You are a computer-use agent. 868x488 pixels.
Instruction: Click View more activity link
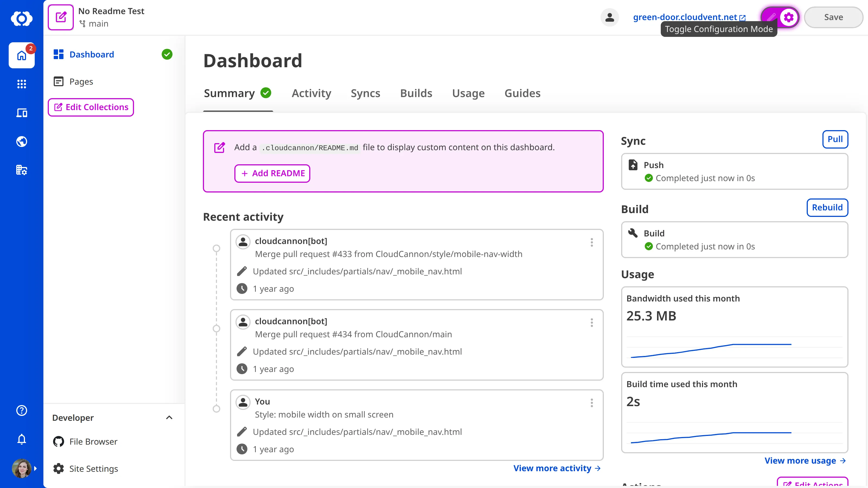pyautogui.click(x=557, y=468)
